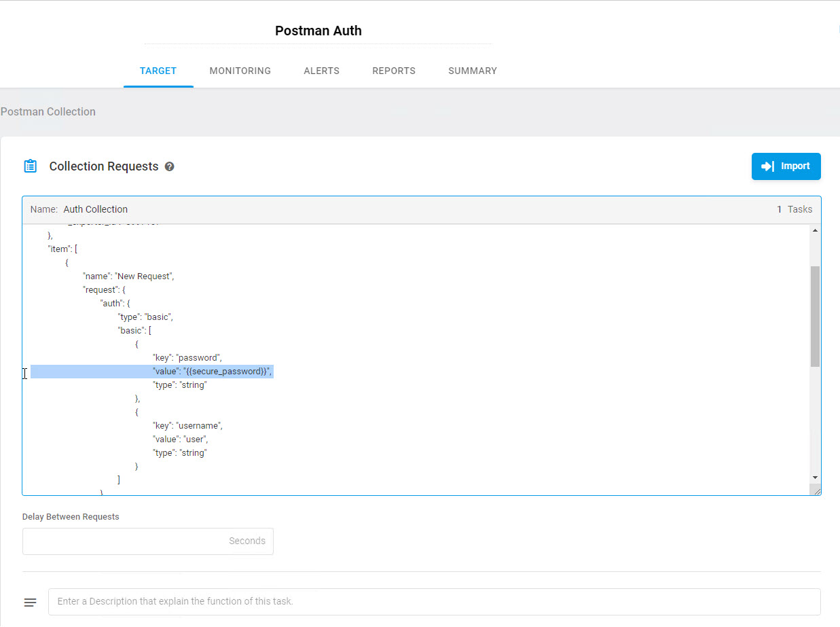Select the TARGET tab
The width and height of the screenshot is (840, 627).
[158, 71]
